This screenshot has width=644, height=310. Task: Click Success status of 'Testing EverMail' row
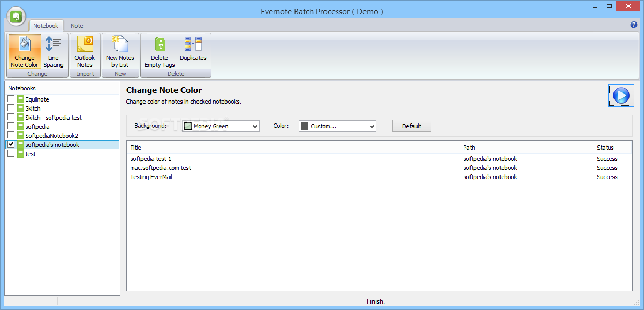click(x=607, y=177)
